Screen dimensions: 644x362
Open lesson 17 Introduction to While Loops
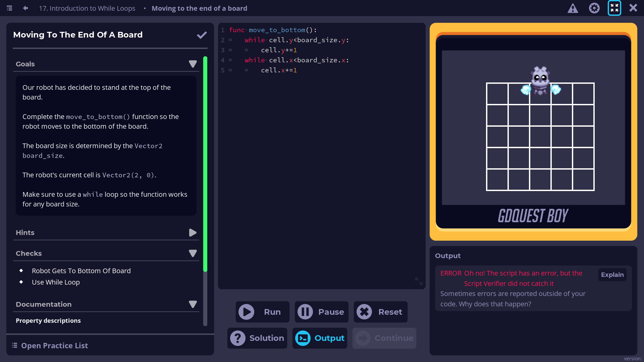(x=87, y=8)
